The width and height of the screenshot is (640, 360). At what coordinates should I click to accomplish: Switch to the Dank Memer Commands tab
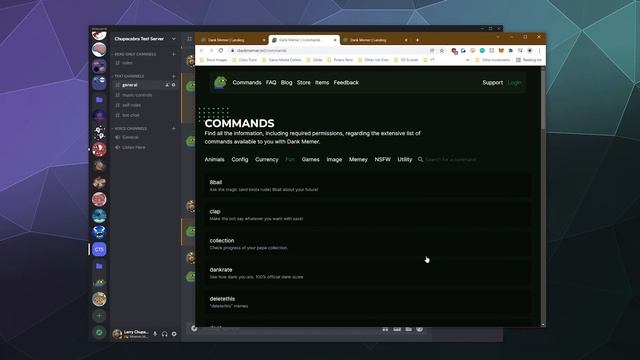(x=304, y=40)
